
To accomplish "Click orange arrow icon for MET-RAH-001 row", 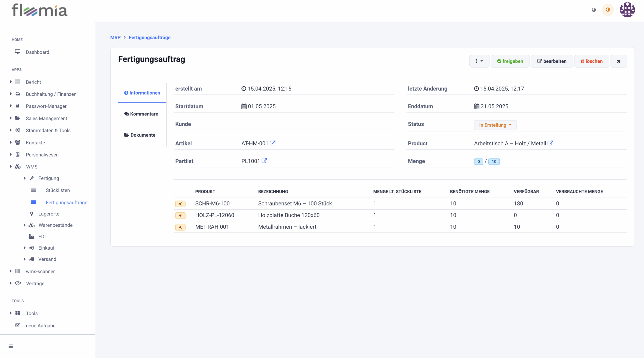I will 180,227.
